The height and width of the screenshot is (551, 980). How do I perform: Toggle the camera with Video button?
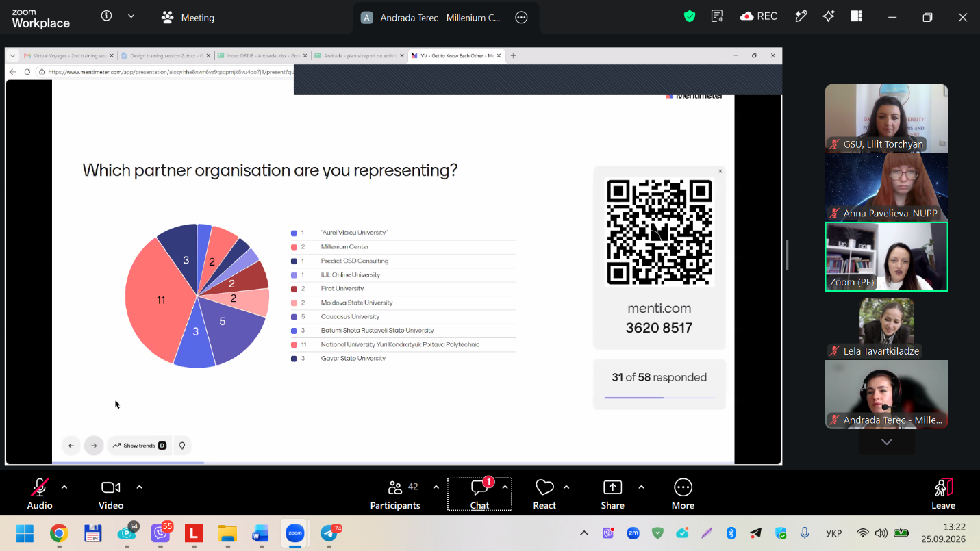point(111,494)
